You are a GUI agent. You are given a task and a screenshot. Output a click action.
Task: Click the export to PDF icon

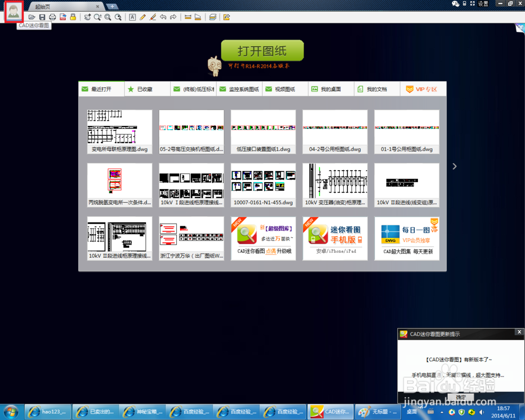pyautogui.click(x=63, y=17)
